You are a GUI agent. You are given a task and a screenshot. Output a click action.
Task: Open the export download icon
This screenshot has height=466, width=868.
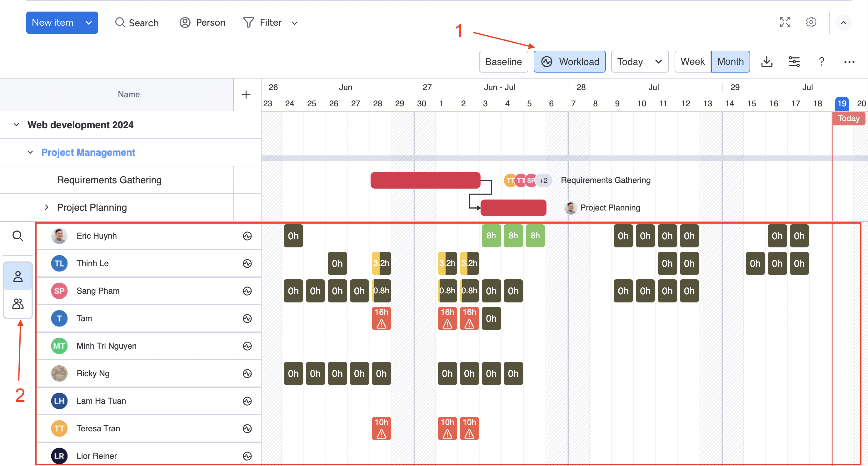point(767,62)
